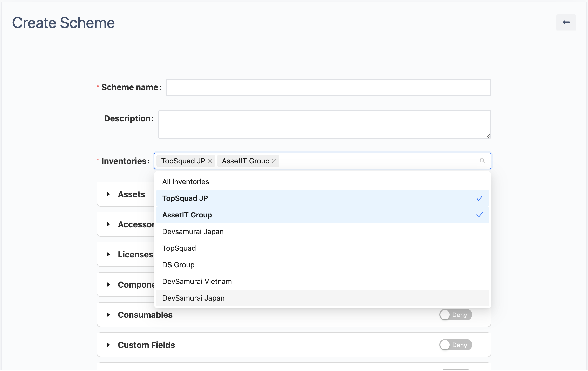
Task: Click the back arrow button
Action: [x=566, y=23]
